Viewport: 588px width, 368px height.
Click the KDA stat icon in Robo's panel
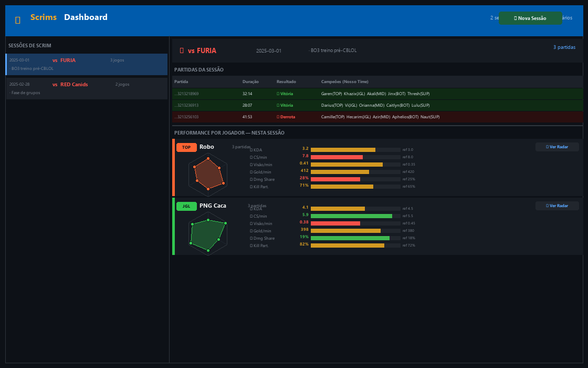250,150
